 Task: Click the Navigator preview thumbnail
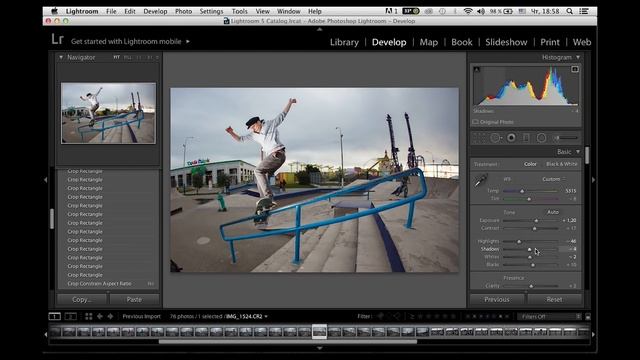click(108, 113)
